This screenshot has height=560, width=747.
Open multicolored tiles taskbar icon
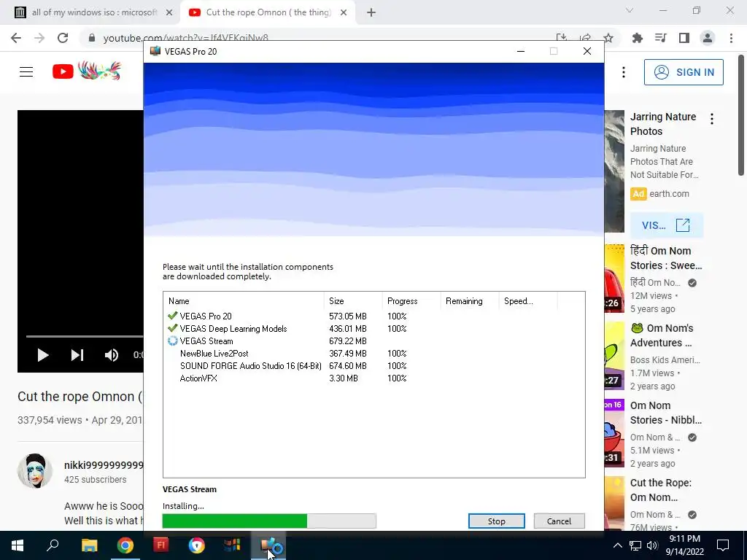click(232, 545)
